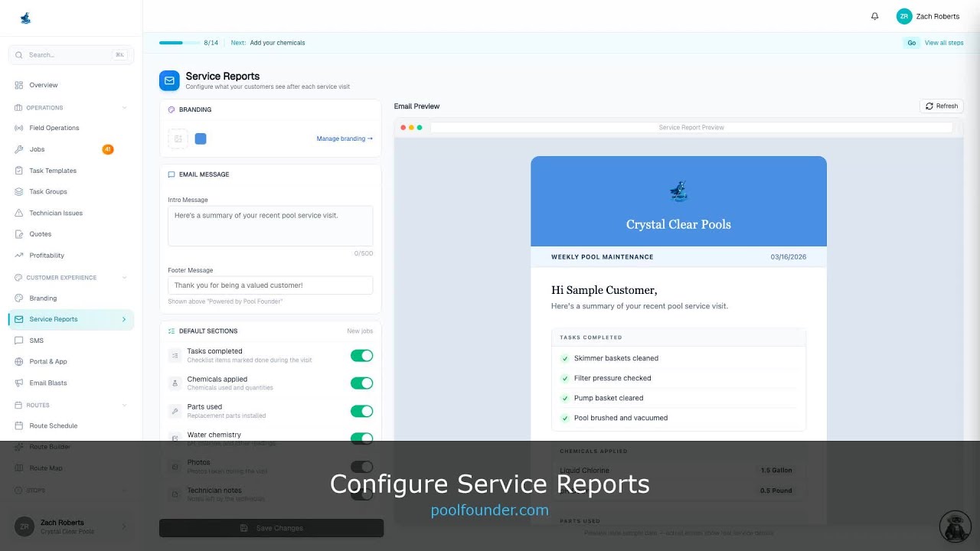Collapse the Routes sidebar group

(124, 405)
